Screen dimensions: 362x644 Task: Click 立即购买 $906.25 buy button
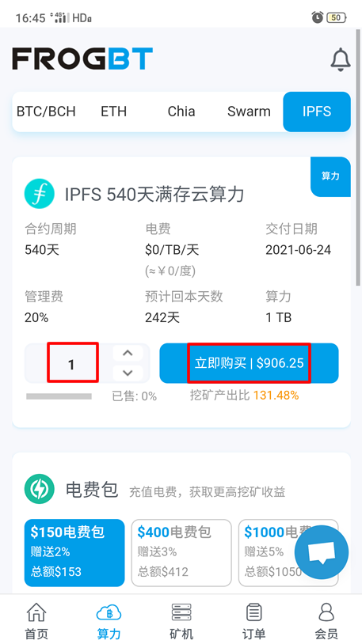click(x=249, y=363)
